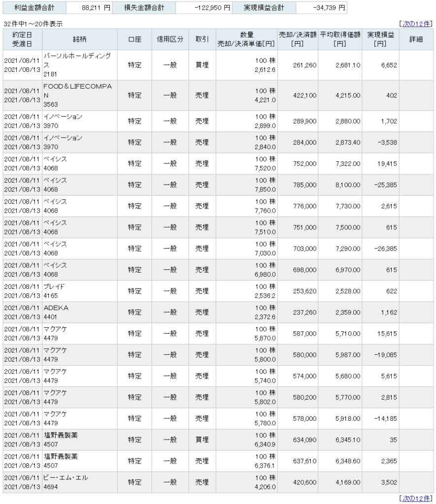Select the 752,000 settlement amount
The width and height of the screenshot is (436, 504).
click(305, 163)
